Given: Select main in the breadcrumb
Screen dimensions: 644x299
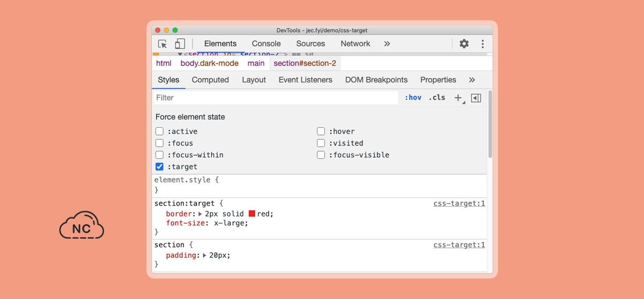Looking at the screenshot, I should coord(256,63).
